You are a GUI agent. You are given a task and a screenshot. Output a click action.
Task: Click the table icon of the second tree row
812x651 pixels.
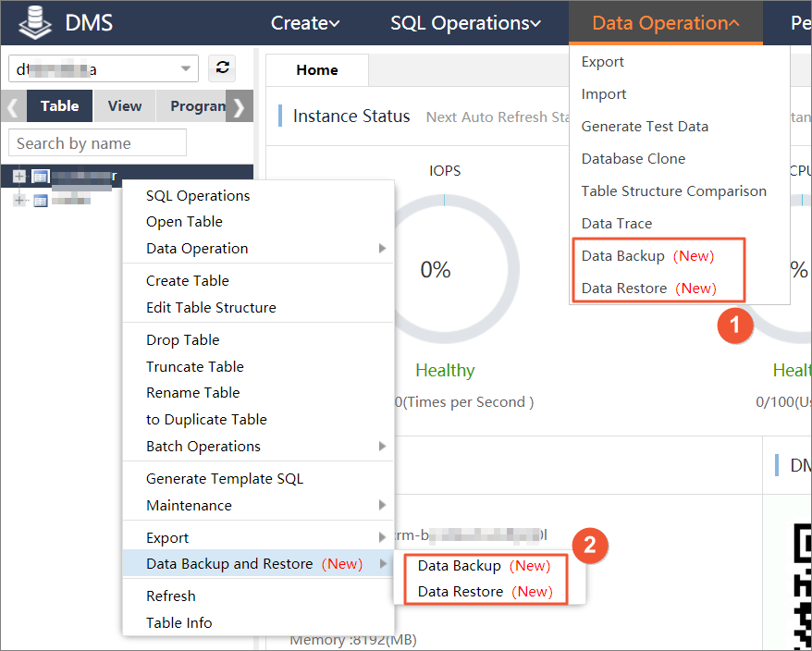coord(40,201)
